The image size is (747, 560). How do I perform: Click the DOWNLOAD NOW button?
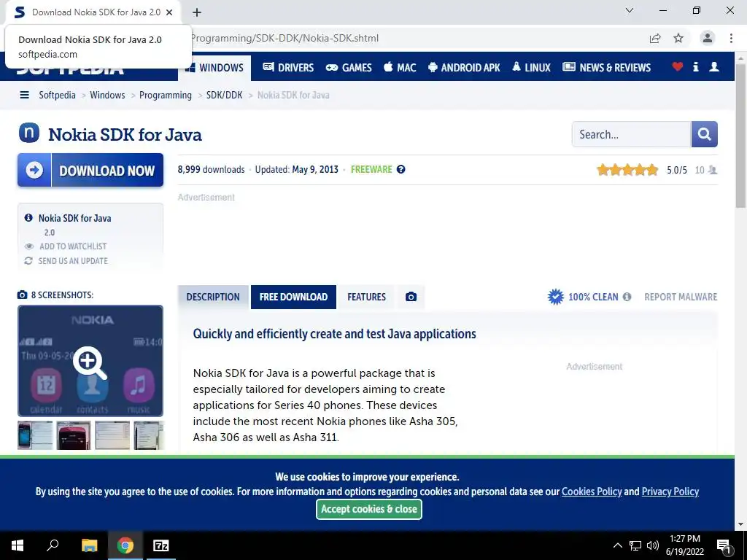[x=90, y=170]
